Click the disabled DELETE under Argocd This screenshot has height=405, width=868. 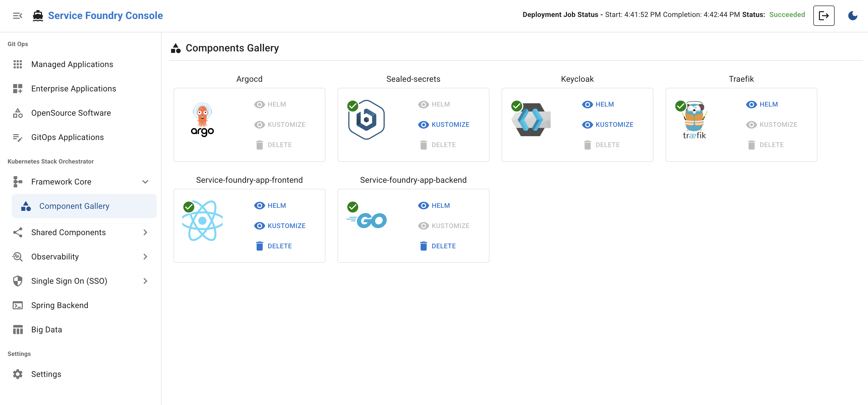tap(273, 145)
